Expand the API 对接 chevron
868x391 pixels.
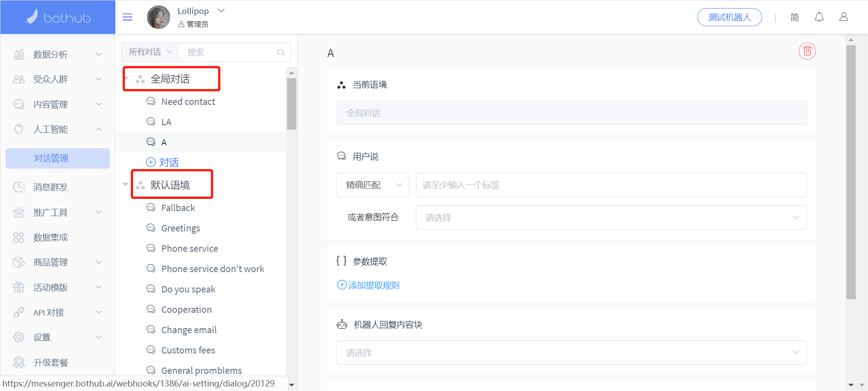(x=99, y=312)
